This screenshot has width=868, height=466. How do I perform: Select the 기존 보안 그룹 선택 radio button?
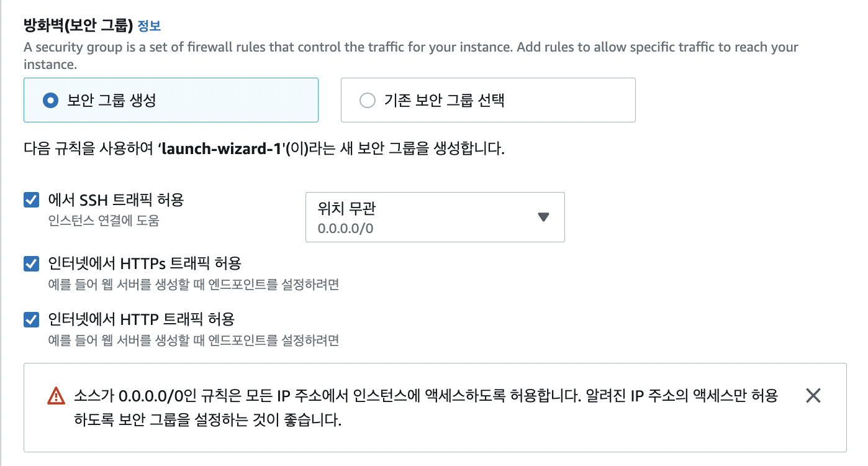pyautogui.click(x=368, y=100)
